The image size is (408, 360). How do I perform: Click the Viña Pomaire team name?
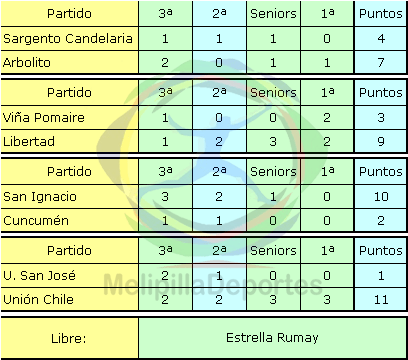[44, 118]
